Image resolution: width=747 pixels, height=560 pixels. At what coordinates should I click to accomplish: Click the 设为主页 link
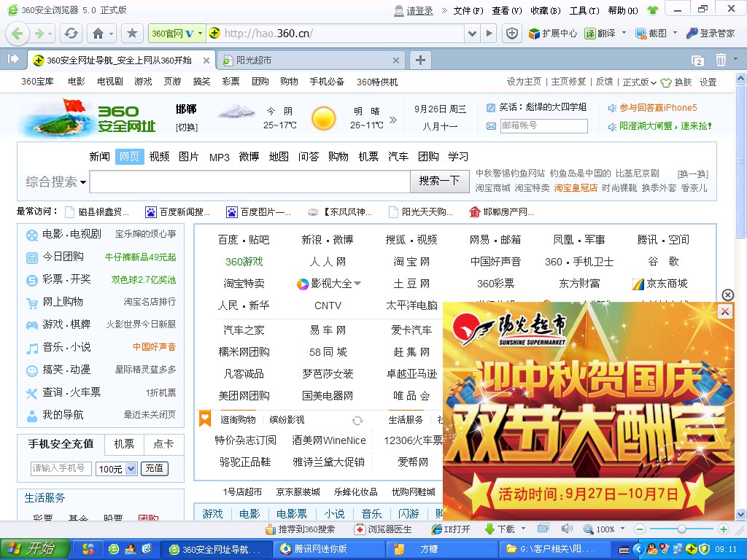point(524,82)
